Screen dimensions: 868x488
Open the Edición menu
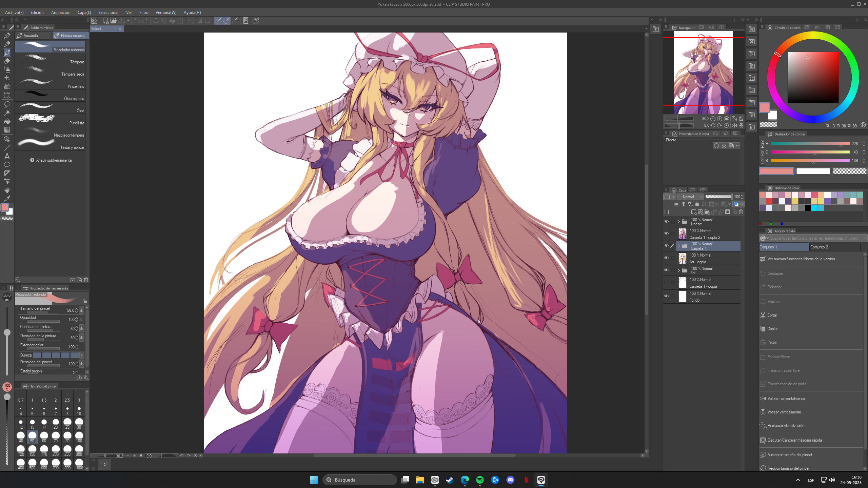pyautogui.click(x=37, y=13)
